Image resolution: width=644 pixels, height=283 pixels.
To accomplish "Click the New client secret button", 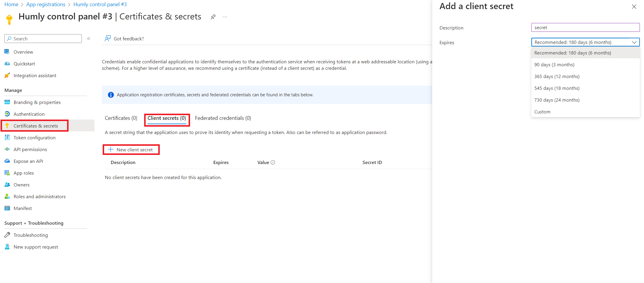I will 131,150.
